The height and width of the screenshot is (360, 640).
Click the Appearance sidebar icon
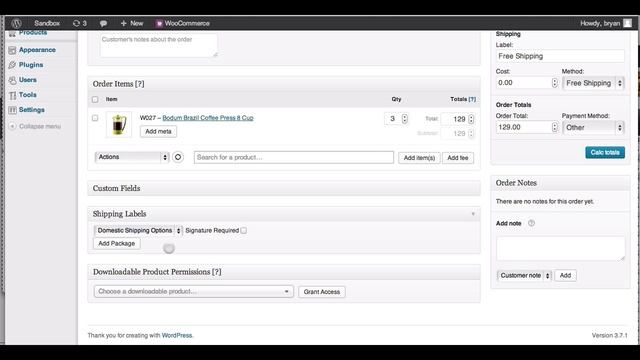point(12,50)
